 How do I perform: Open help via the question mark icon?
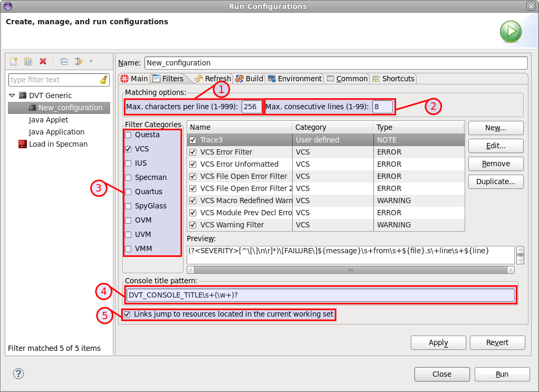(18, 374)
